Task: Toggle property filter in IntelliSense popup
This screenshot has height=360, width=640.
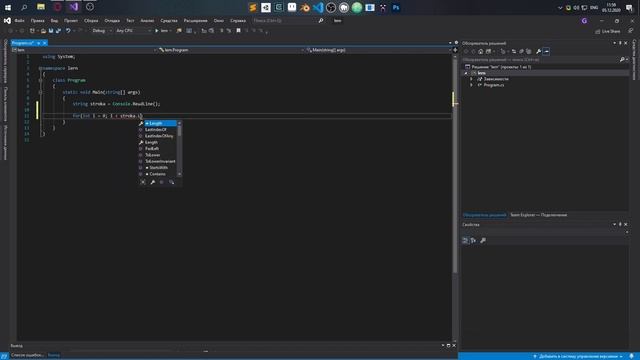Action: tap(153, 182)
